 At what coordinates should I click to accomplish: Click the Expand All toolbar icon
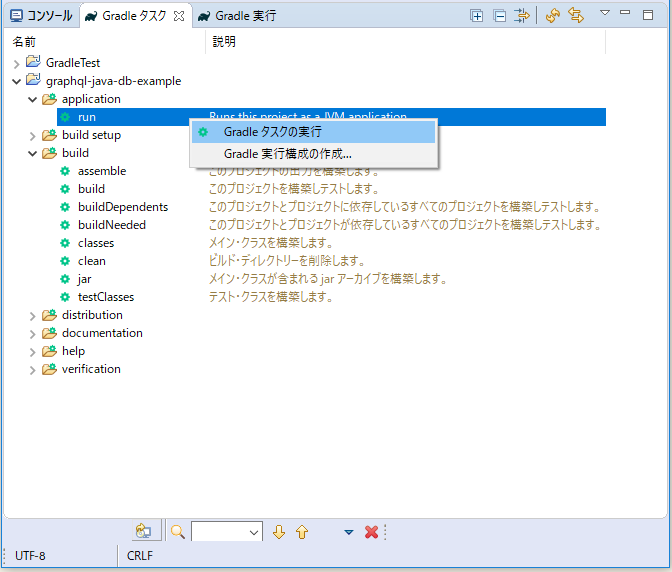477,16
